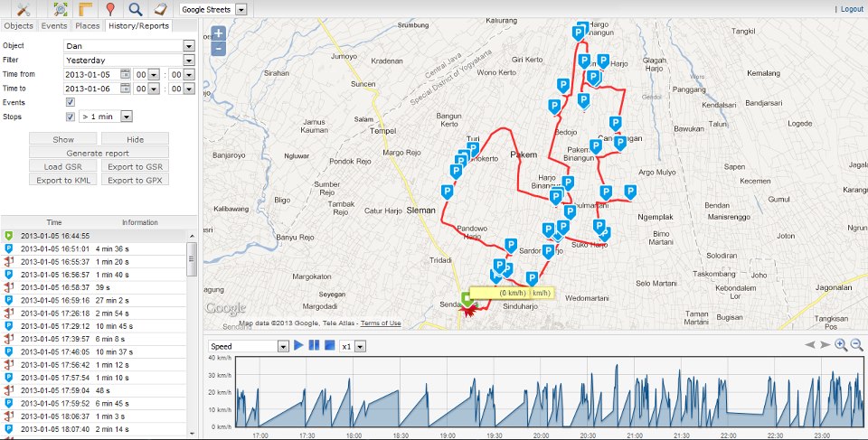Open the Time from calendar picker
Screen dimensions: 868x440
125,74
